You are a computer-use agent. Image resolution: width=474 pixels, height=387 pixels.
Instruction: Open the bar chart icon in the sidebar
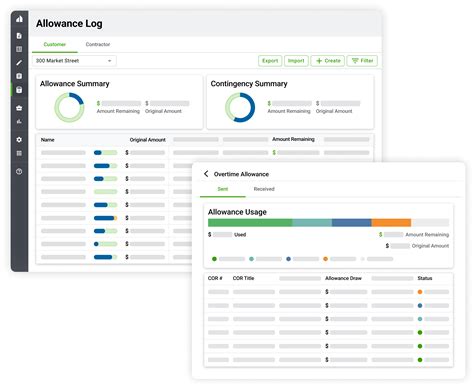19,122
